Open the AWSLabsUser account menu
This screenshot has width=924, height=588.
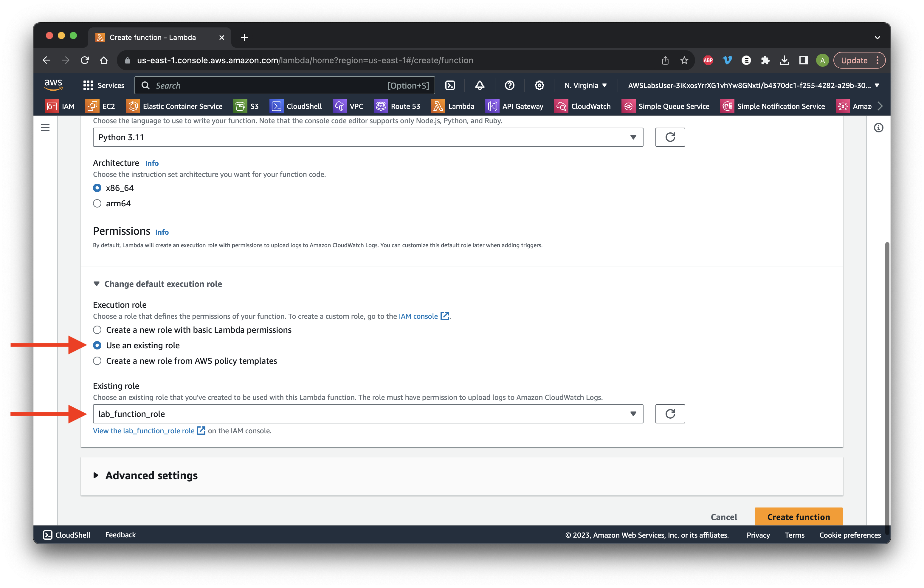click(x=753, y=85)
